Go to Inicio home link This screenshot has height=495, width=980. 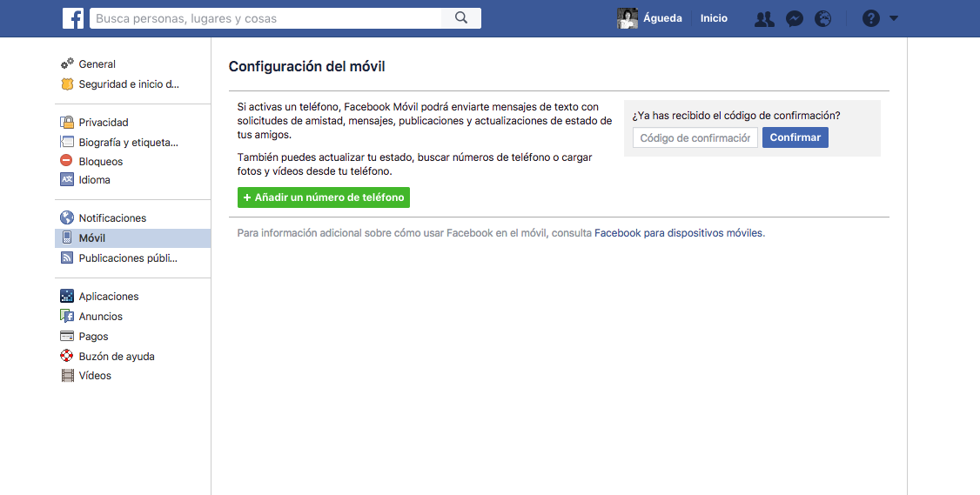[x=714, y=18]
